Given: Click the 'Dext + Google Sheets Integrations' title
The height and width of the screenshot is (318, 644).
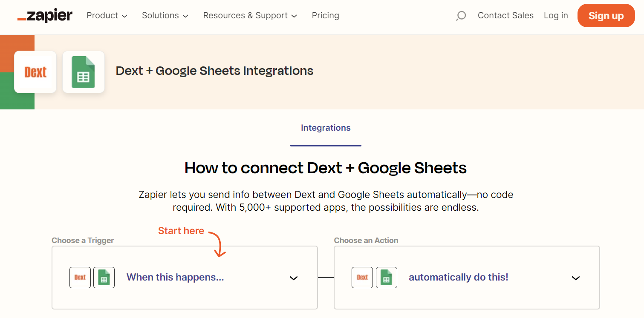Looking at the screenshot, I should coord(214,71).
